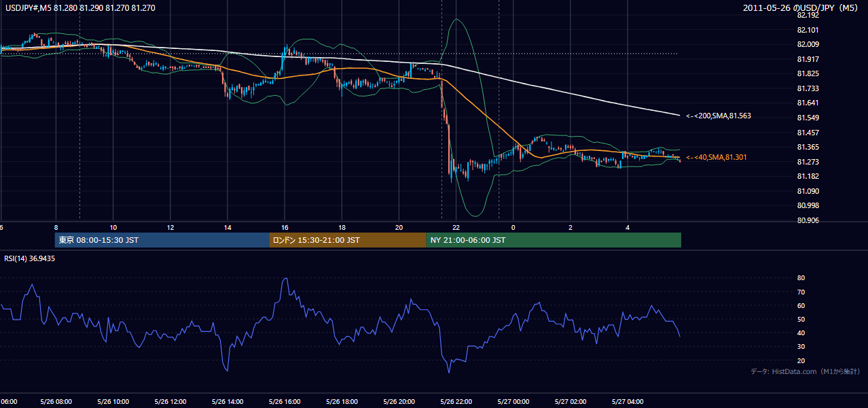This screenshot has height=408, width=868.
Task: Click the 5/26 08:00 time label
Action: tap(56, 401)
